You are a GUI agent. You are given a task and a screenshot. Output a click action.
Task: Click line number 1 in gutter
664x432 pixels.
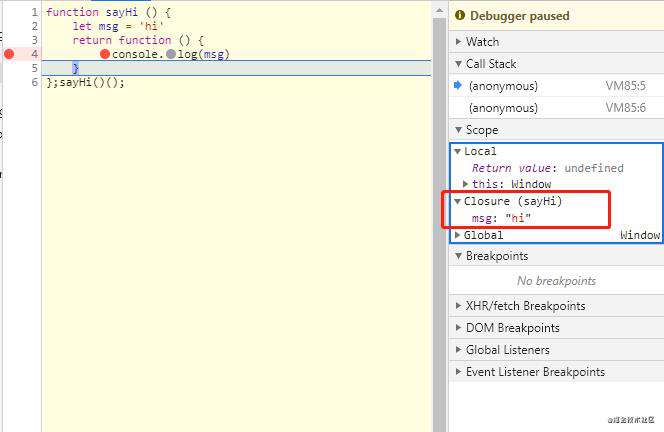35,12
